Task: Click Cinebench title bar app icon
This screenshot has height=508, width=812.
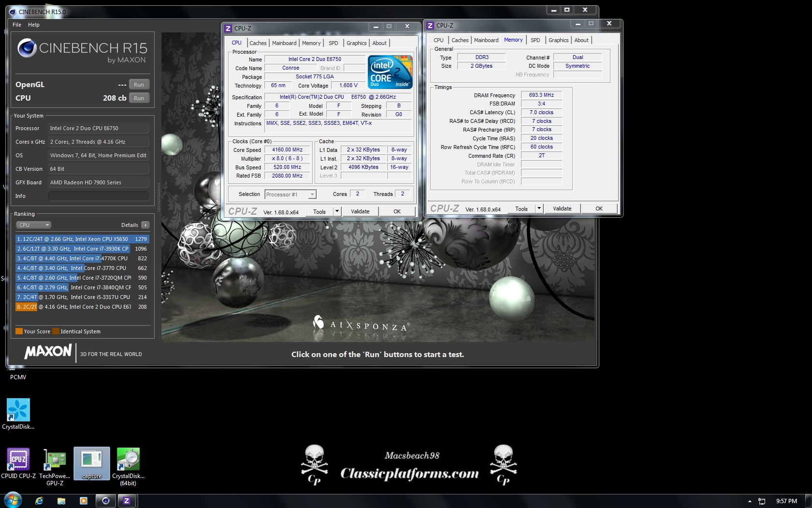Action: 13,12
